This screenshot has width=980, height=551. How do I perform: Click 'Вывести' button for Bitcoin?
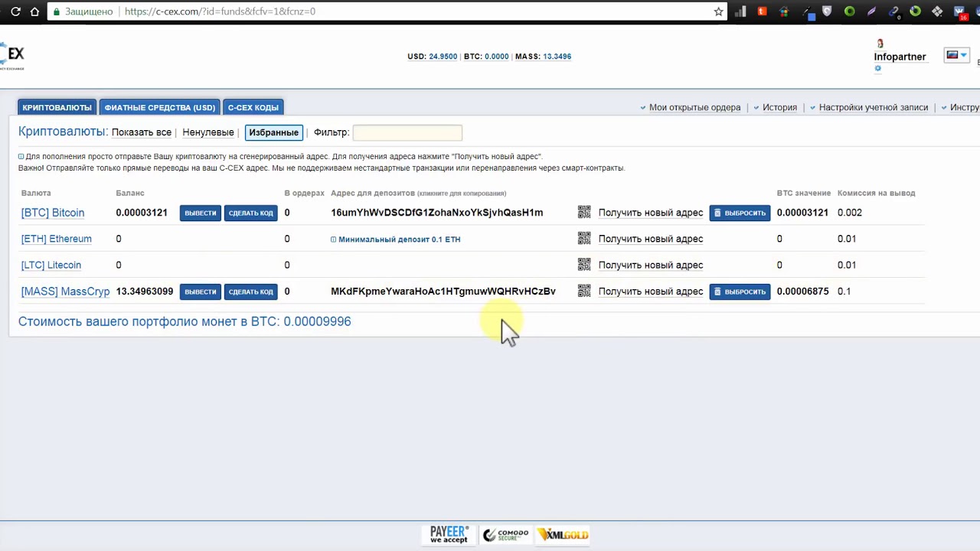(x=201, y=213)
